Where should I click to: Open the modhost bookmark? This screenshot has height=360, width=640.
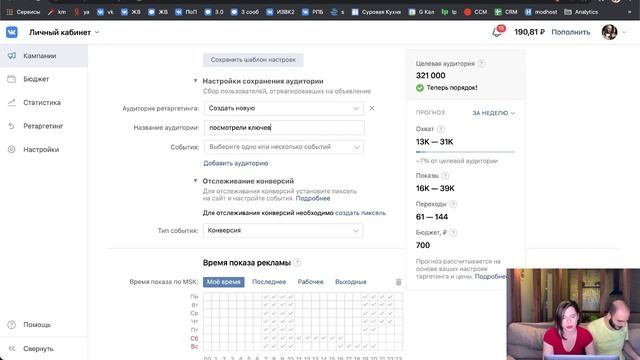(x=541, y=12)
